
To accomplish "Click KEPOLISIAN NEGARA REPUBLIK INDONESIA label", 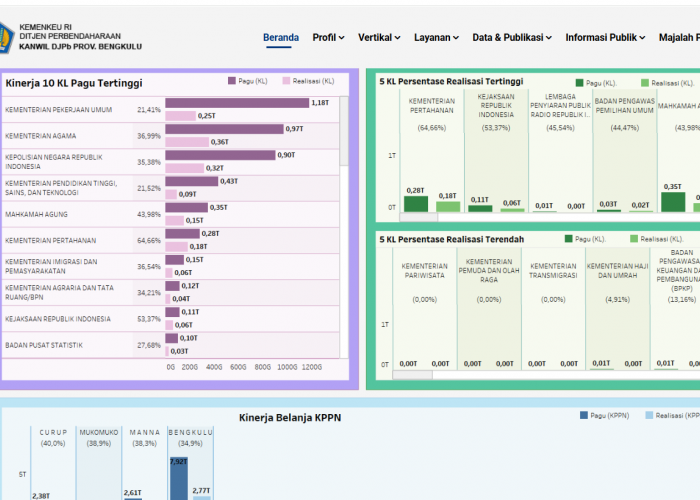I will click(54, 162).
